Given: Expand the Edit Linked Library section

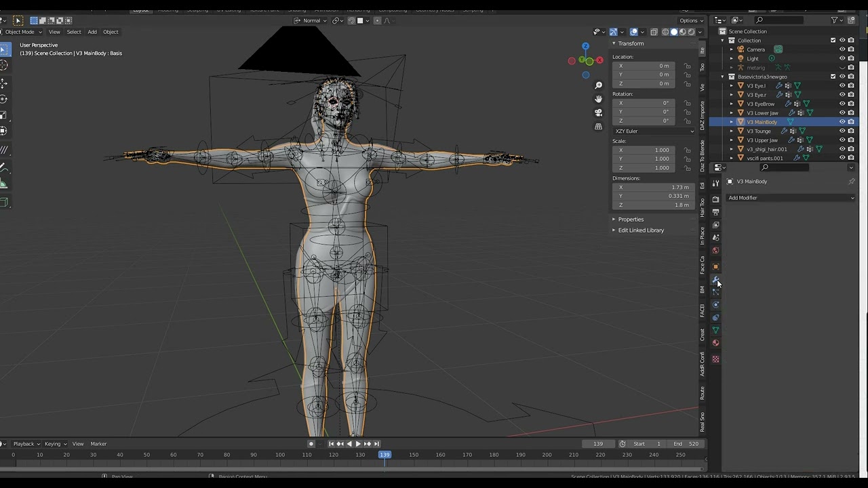Looking at the screenshot, I should coord(641,230).
